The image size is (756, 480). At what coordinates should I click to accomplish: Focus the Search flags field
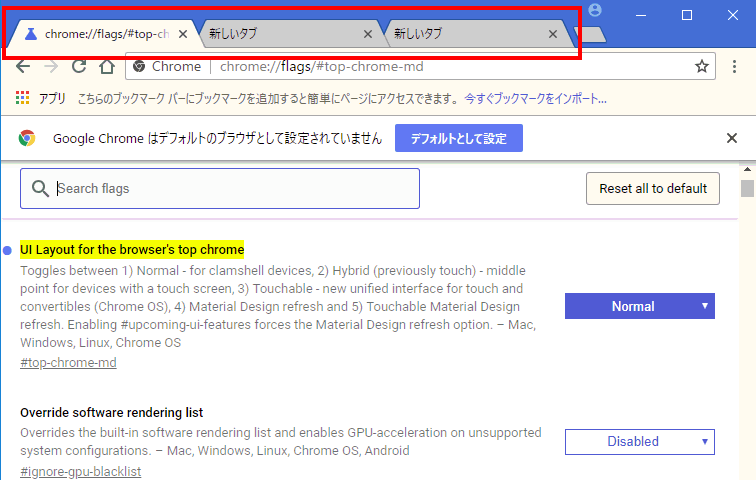[x=220, y=188]
